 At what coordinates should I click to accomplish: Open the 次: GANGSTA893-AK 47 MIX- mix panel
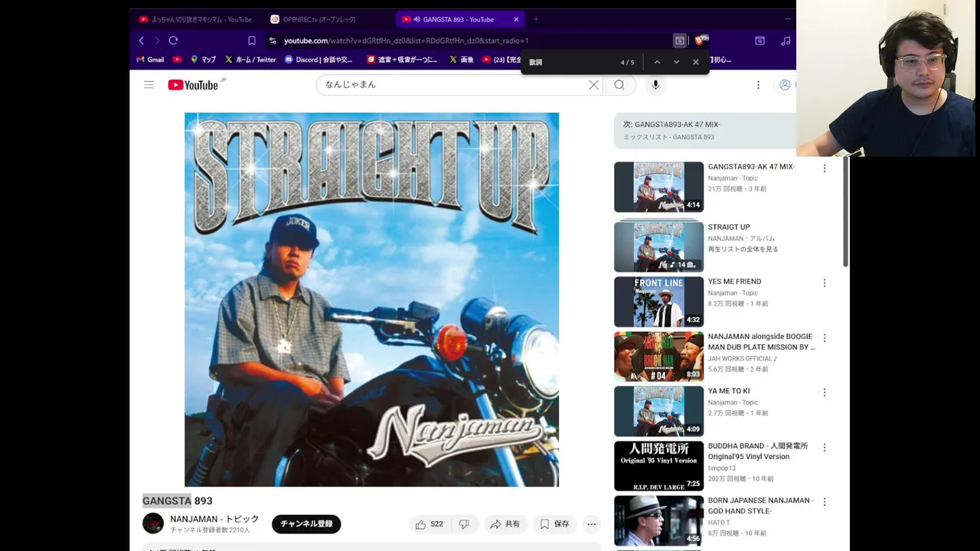[705, 130]
